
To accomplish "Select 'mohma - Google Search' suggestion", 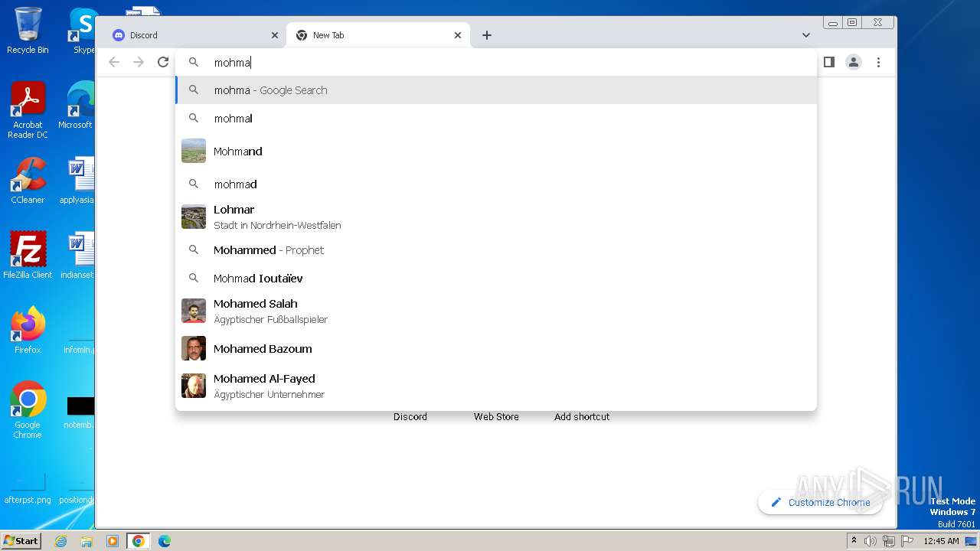I will click(x=496, y=90).
